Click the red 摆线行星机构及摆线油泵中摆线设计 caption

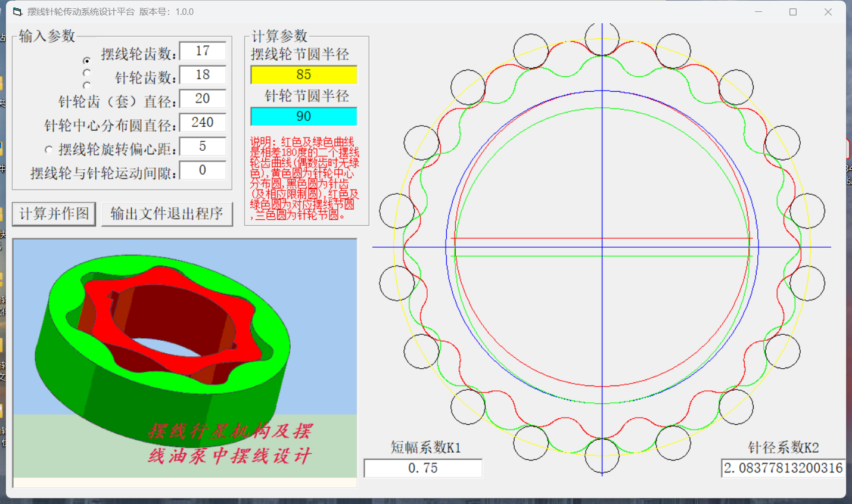coord(230,443)
